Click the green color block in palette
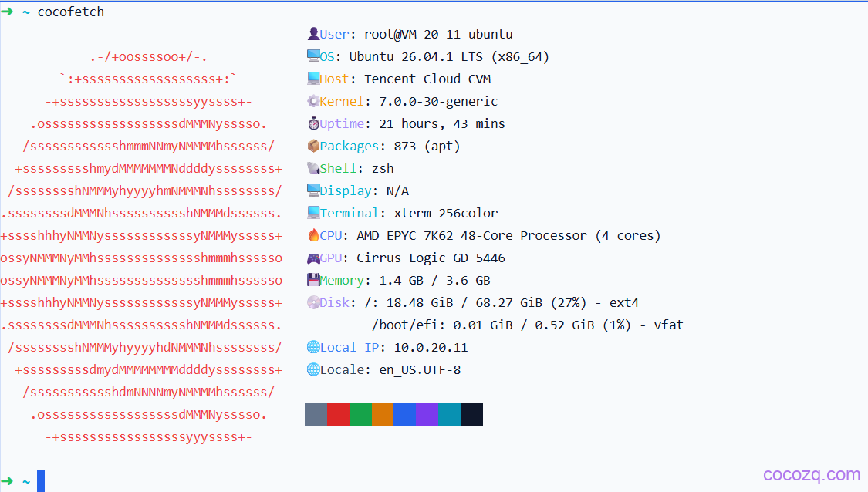The width and height of the screenshot is (868, 492). point(360,415)
